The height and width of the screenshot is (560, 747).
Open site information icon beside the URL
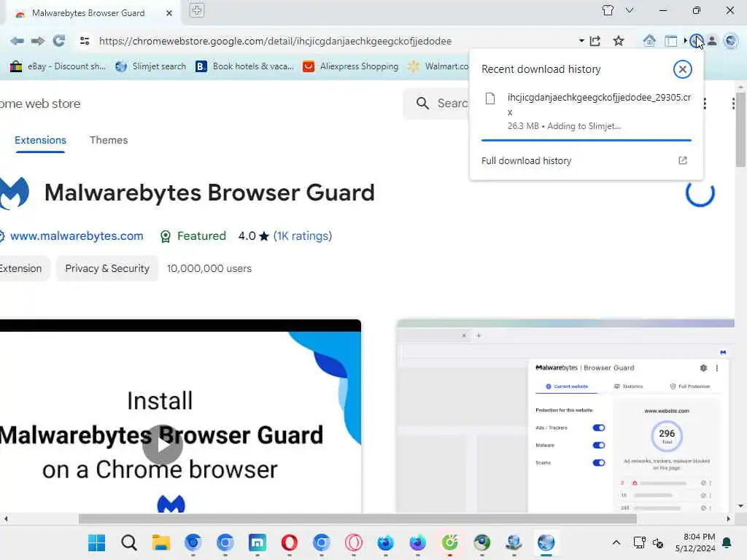(x=85, y=41)
